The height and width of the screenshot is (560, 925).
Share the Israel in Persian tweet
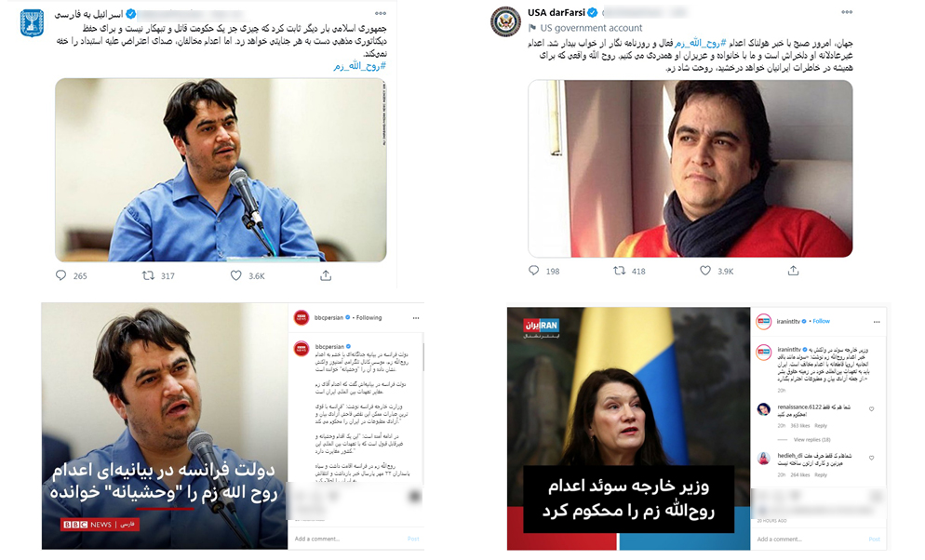point(326,275)
